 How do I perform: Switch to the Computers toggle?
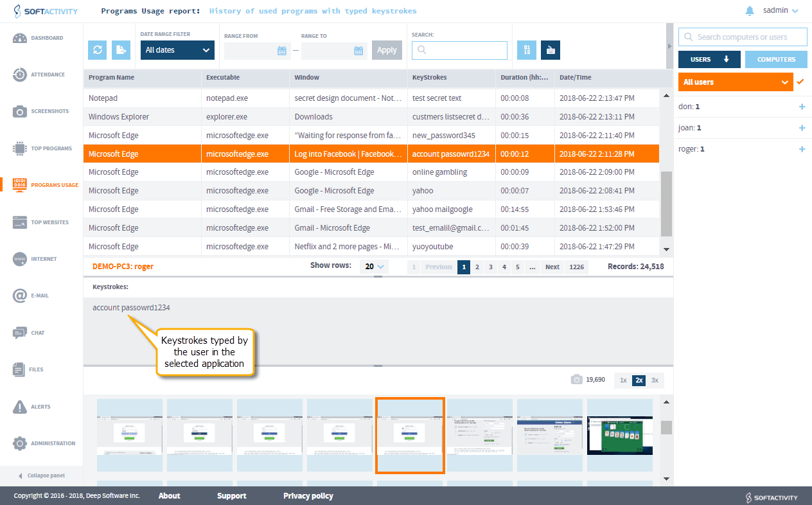776,59
